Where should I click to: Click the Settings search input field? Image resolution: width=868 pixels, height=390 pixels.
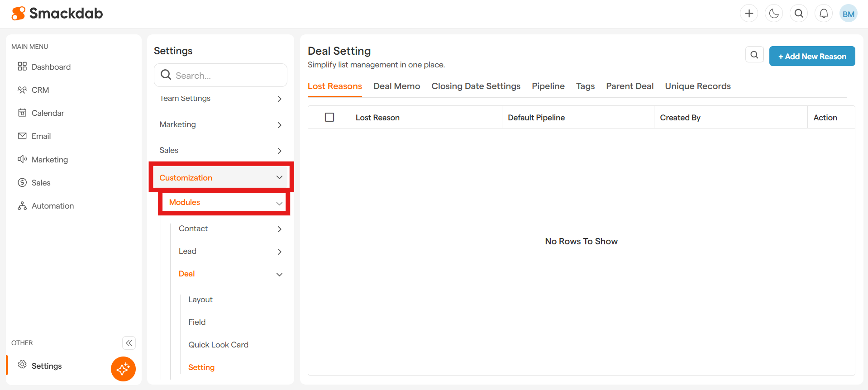(226, 76)
